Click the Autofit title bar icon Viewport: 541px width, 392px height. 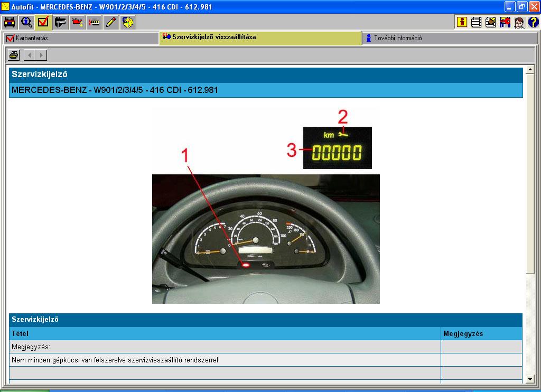[x=5, y=6]
